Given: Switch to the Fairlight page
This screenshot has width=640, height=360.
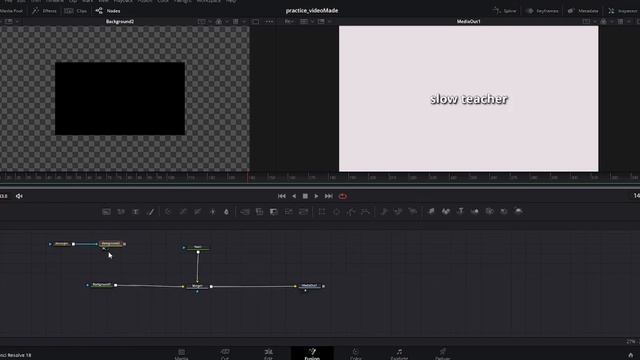Looking at the screenshot, I should pyautogui.click(x=399, y=354).
